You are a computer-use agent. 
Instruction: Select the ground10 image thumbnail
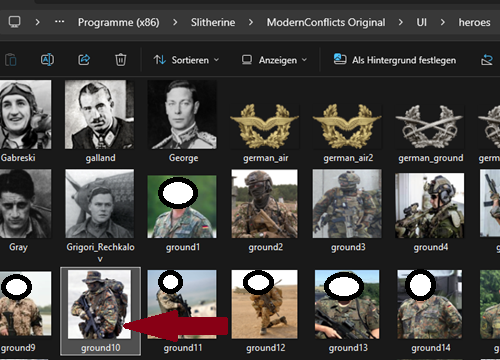[99, 304]
